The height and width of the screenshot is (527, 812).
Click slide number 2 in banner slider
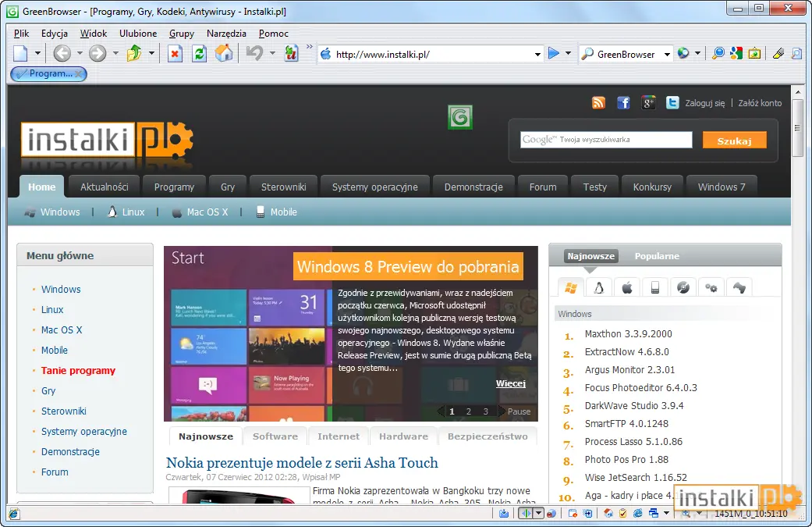pyautogui.click(x=469, y=411)
